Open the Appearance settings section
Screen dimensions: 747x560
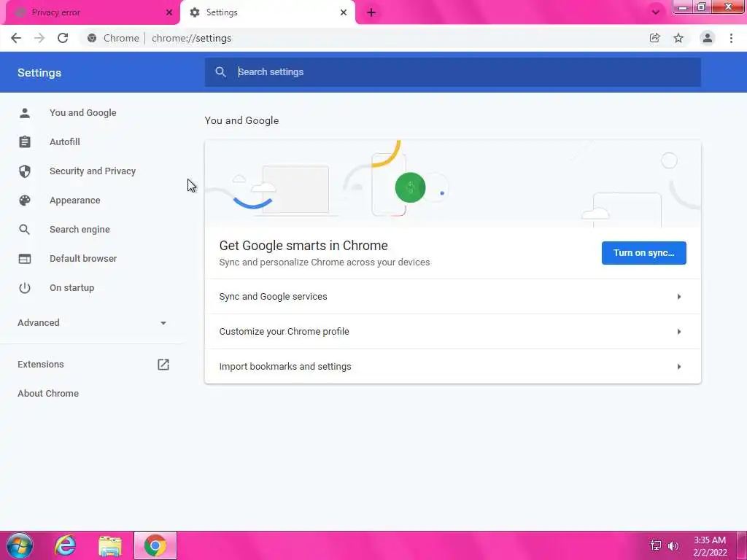[x=75, y=201]
